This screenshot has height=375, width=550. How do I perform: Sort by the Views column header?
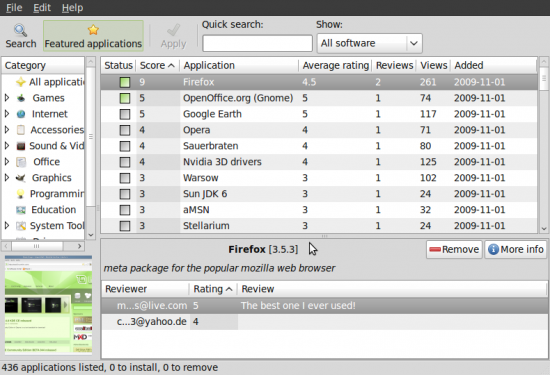click(434, 66)
